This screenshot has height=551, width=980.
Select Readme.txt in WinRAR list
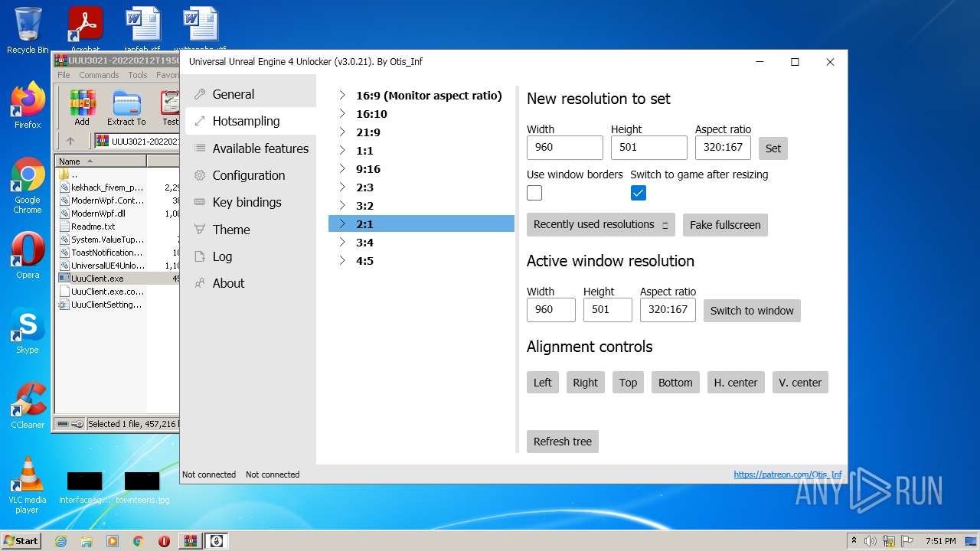coord(93,227)
